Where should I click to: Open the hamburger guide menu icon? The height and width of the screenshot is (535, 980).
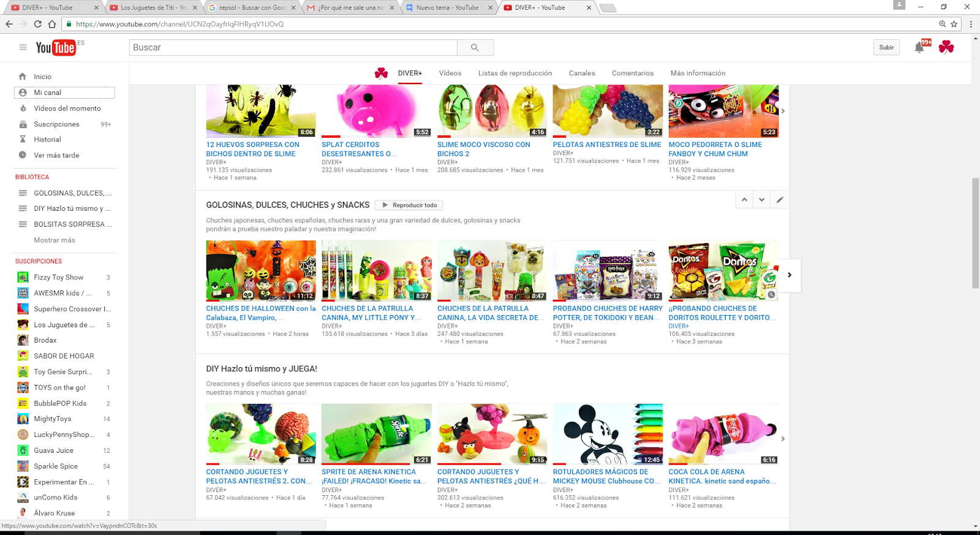pyautogui.click(x=23, y=47)
